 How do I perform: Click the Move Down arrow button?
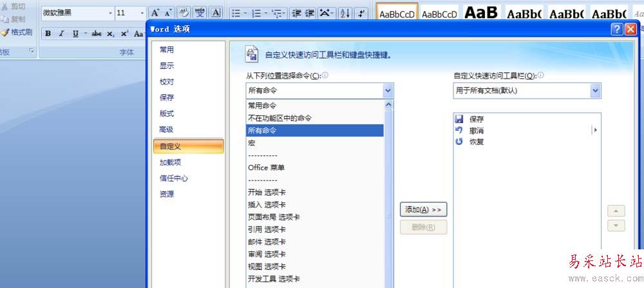click(616, 226)
